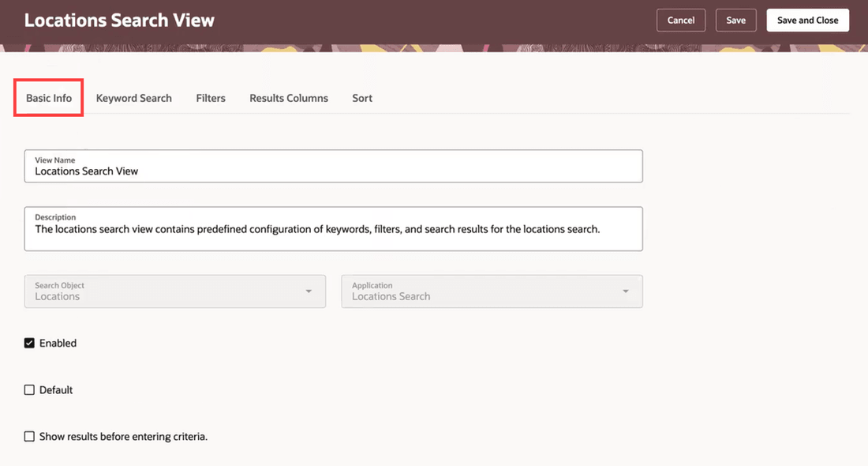The width and height of the screenshot is (868, 466).
Task: Click the Search Object dropdown arrow
Action: 309,291
